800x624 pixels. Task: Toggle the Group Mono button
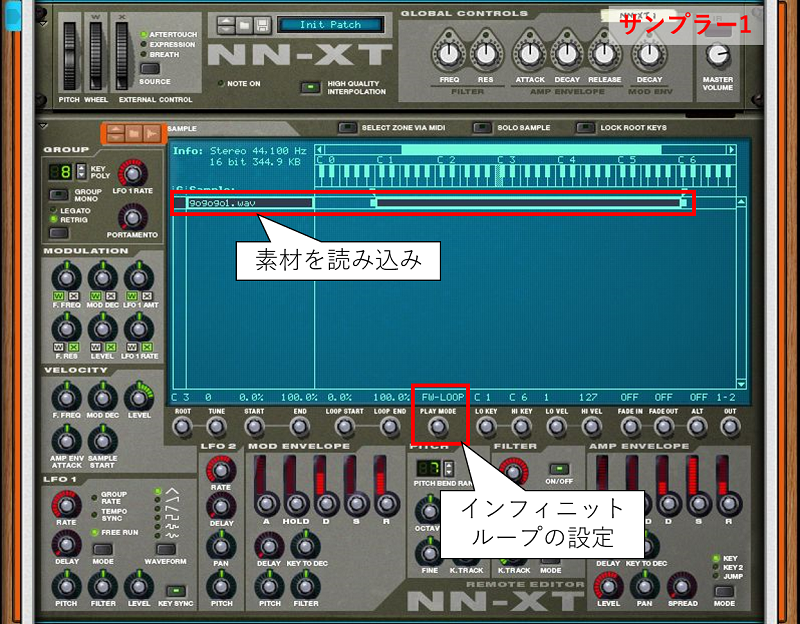pos(59,194)
